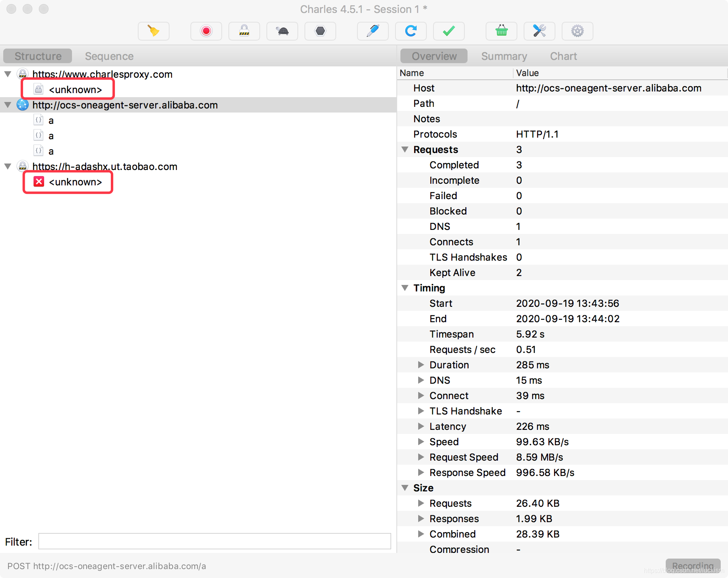728x578 pixels.
Task: Select the Protocols row HTTP/1.1
Action: click(x=563, y=134)
